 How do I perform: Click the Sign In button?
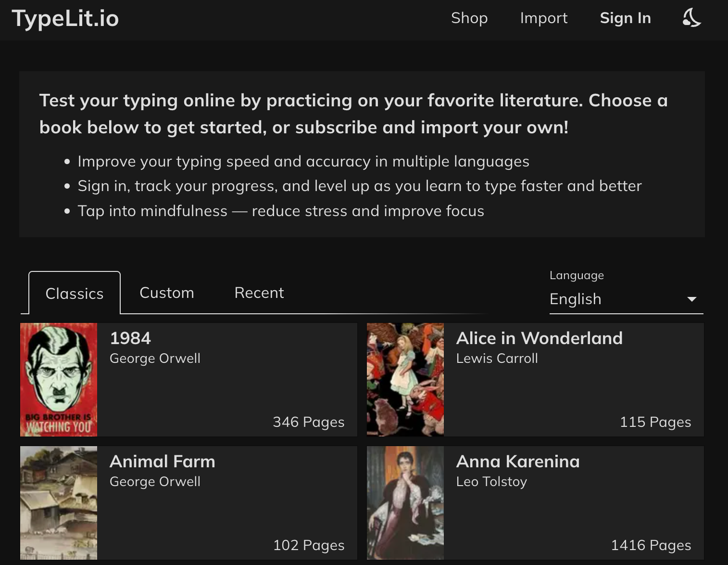625,18
